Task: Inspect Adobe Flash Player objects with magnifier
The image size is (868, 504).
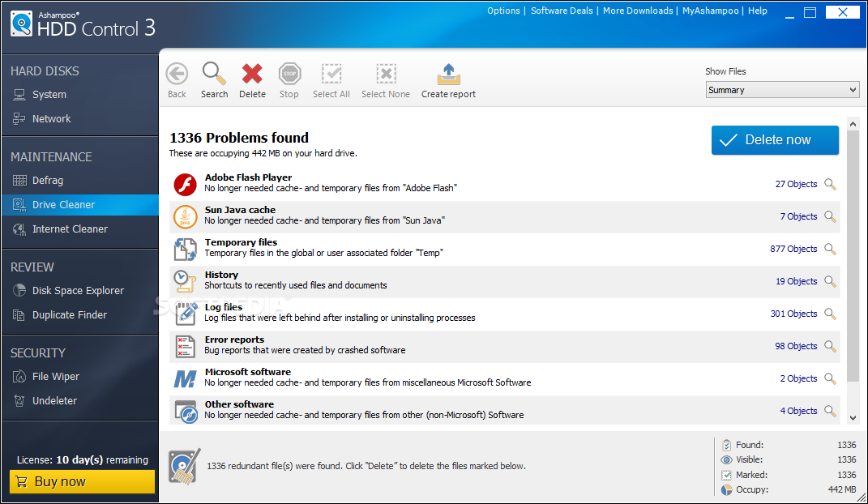Action: click(830, 184)
